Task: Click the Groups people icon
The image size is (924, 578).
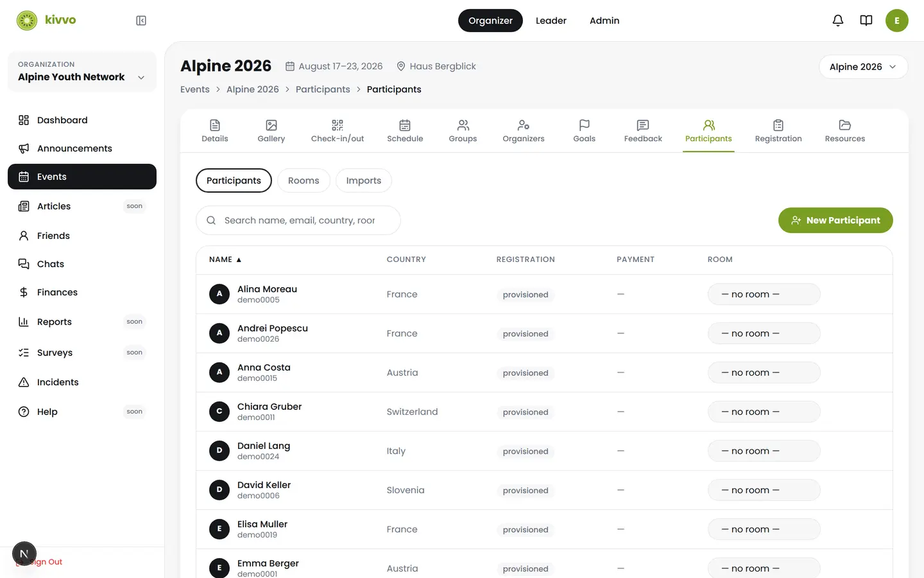Action: pos(463,125)
